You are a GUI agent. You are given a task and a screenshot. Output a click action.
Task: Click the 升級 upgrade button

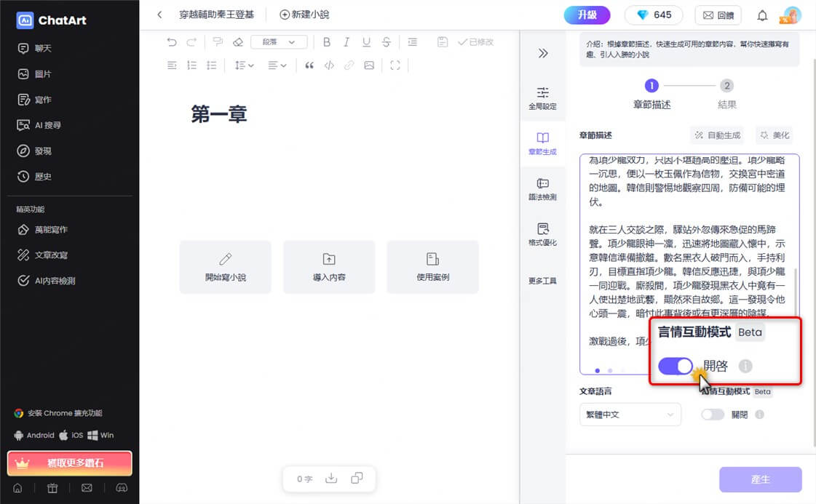(x=587, y=15)
